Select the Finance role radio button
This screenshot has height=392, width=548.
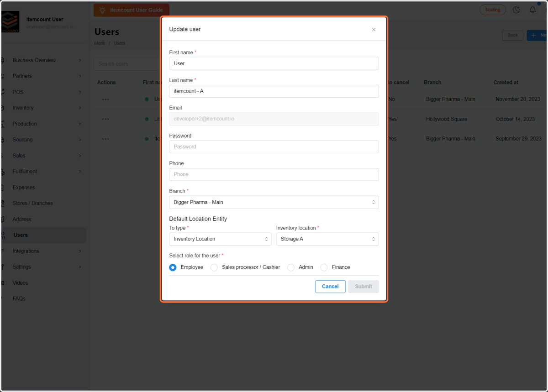pyautogui.click(x=324, y=267)
